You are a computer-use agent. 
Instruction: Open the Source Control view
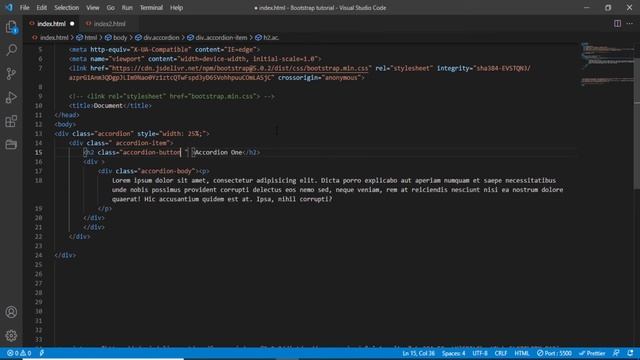(x=11, y=74)
